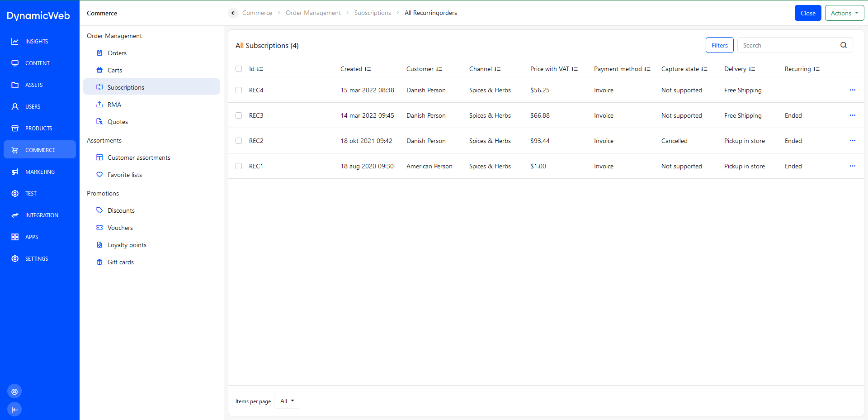This screenshot has height=420, width=868.
Task: Open row actions for REC3
Action: point(853,115)
